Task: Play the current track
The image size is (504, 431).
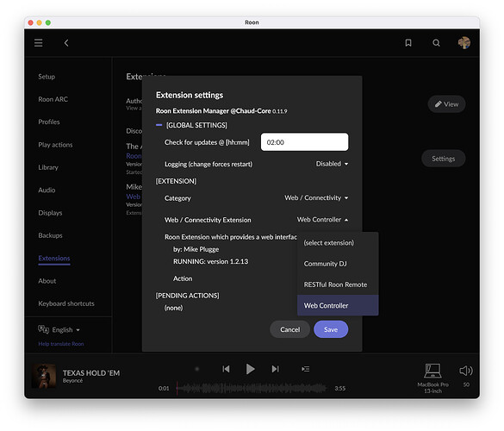Action: pyautogui.click(x=250, y=369)
